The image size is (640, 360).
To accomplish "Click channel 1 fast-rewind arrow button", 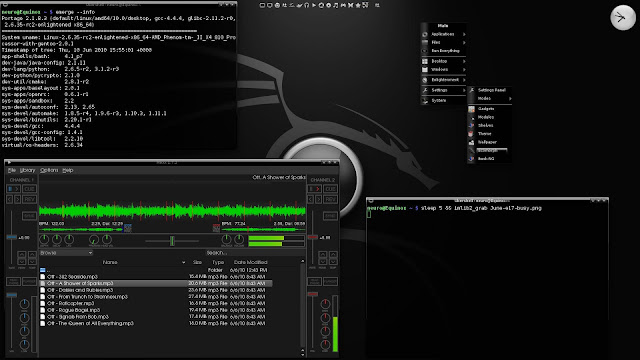I will point(10,199).
